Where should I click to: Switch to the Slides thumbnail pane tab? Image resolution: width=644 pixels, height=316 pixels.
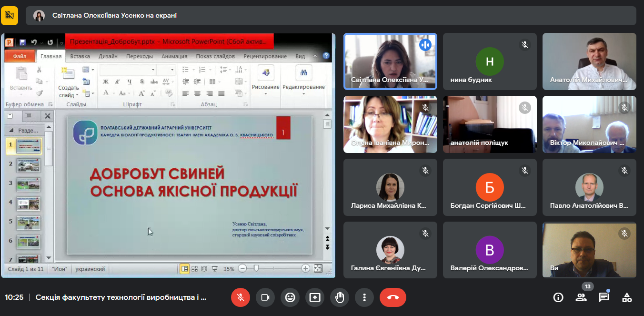tap(10, 115)
